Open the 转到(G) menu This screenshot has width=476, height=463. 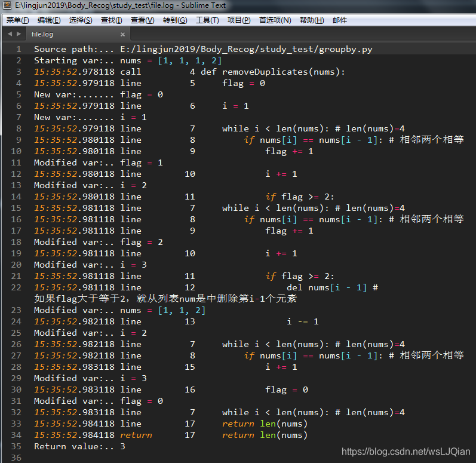175,20
